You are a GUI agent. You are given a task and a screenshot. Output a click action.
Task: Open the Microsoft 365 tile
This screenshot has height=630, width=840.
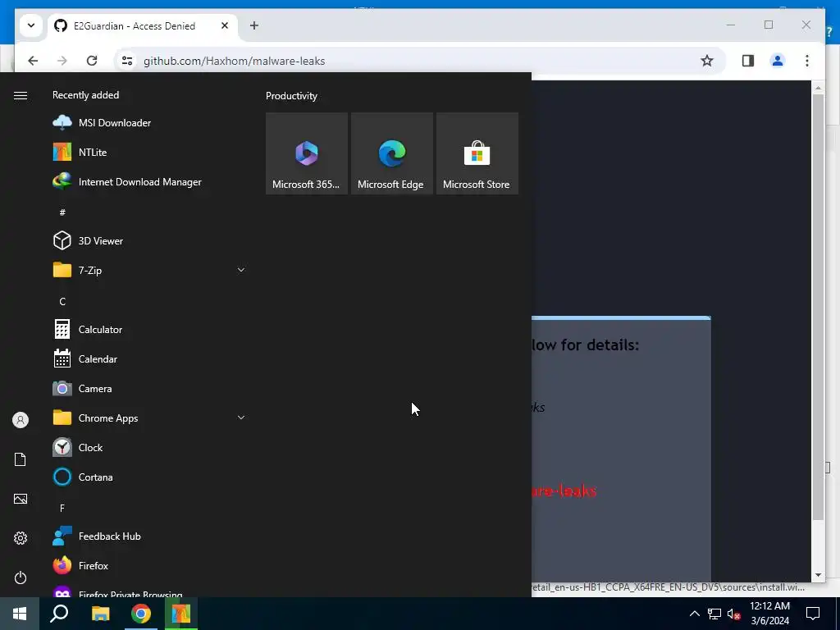click(307, 153)
